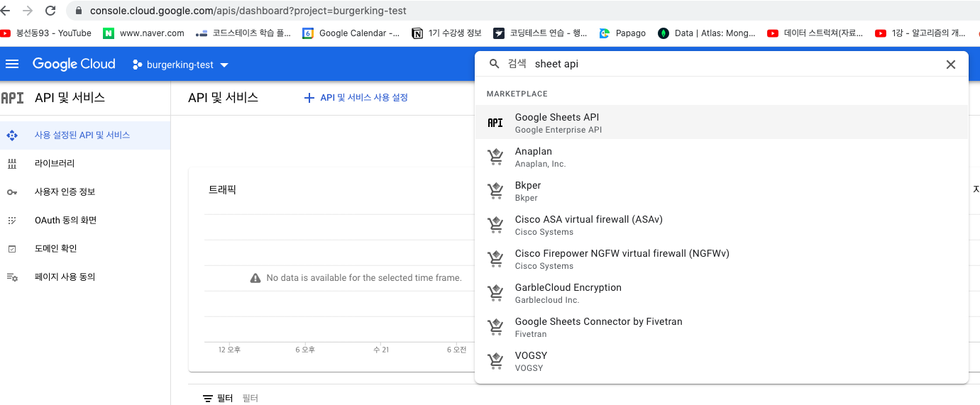The height and width of the screenshot is (405, 980).
Task: Open 라이브러리 in the sidebar
Action: tap(85, 163)
